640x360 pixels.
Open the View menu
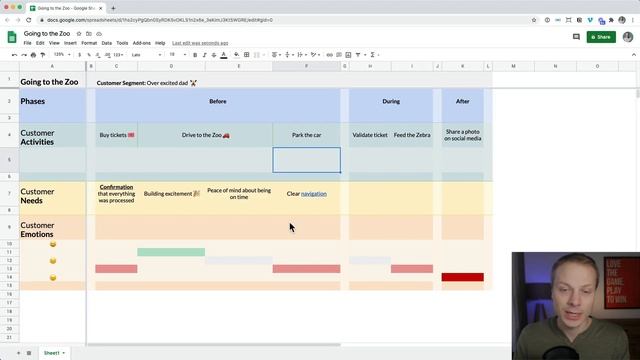coord(54,43)
